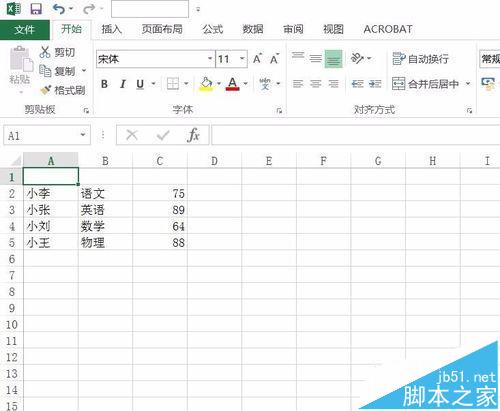
Task: Toggle bottom vertical alignment (highlighted)
Action: click(334, 59)
